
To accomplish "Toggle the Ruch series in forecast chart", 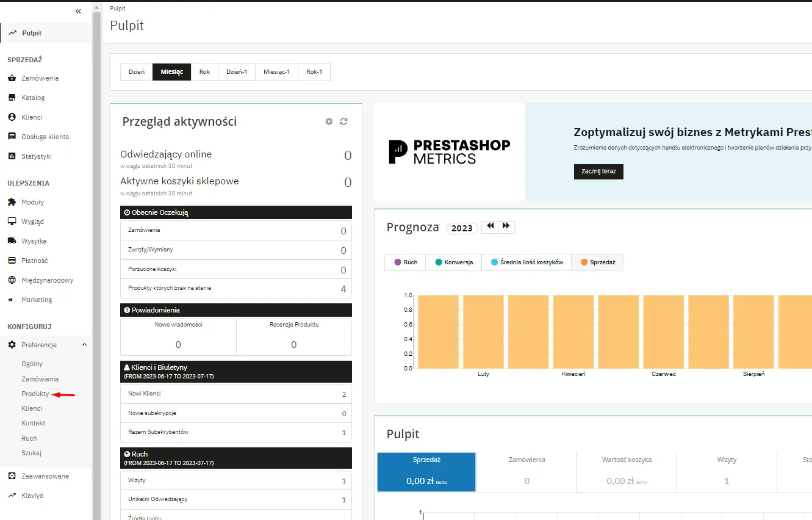I will coord(405,262).
